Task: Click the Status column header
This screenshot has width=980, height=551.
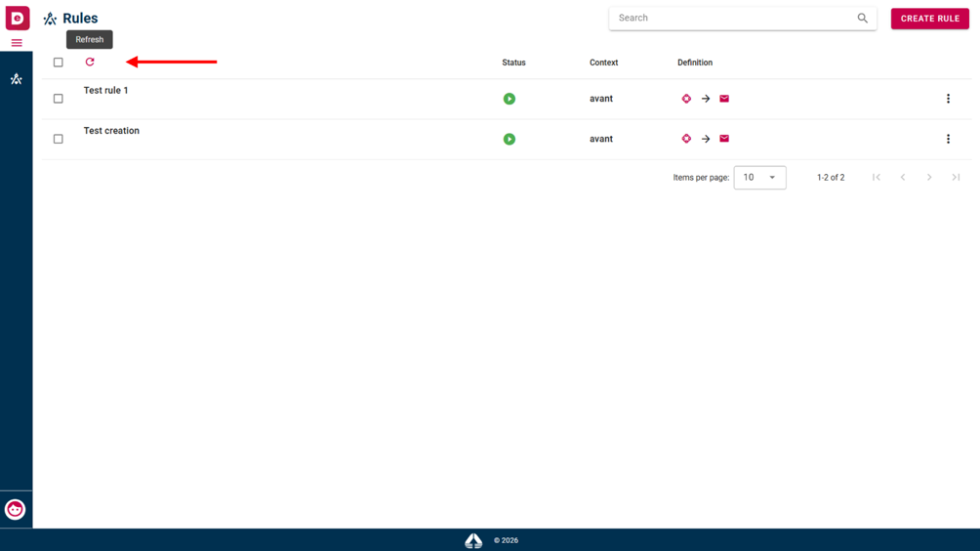Action: (x=513, y=63)
